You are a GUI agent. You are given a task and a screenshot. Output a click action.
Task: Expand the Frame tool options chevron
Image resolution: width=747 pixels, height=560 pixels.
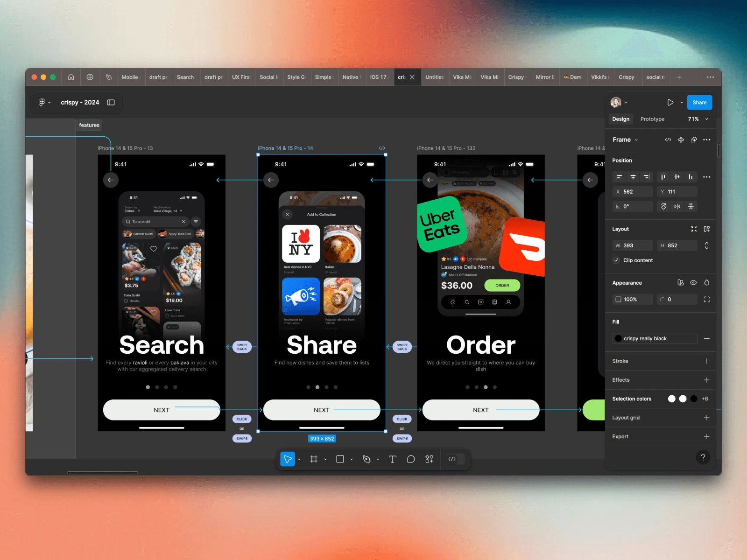(x=325, y=459)
